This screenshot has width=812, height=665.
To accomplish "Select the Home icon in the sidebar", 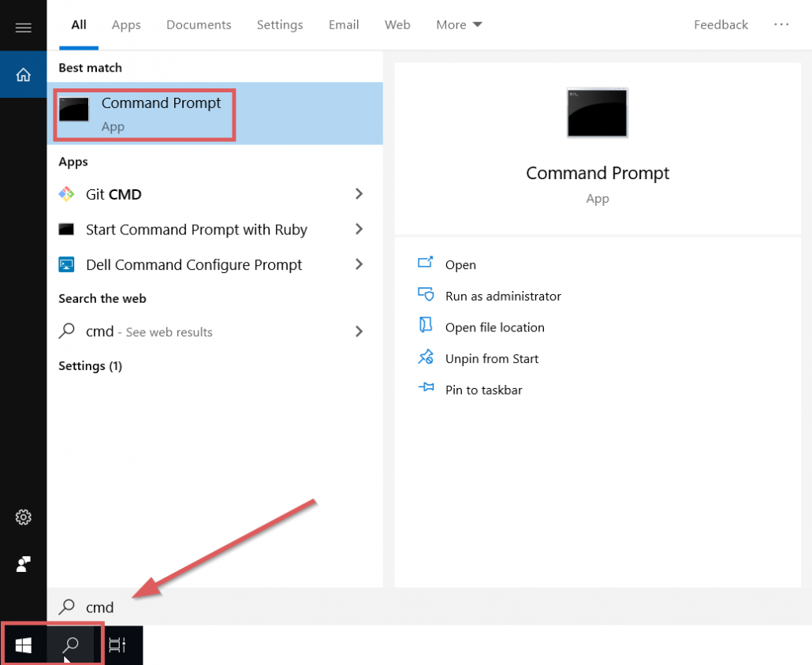I will click(x=24, y=75).
